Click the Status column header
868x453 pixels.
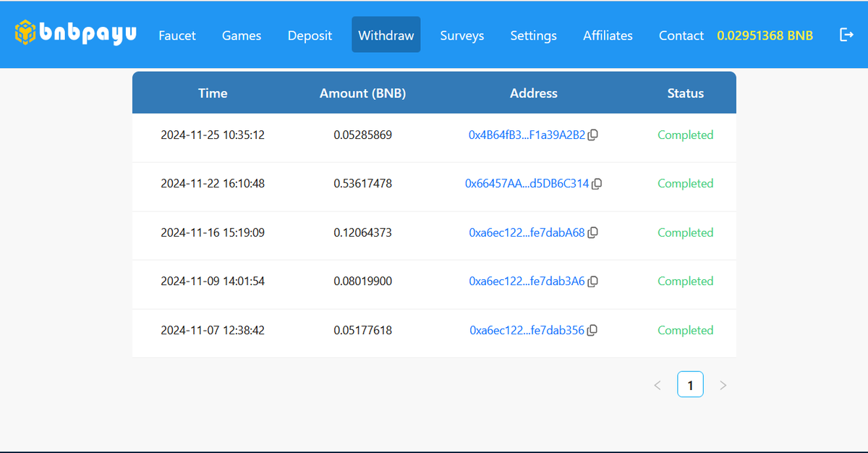[686, 93]
